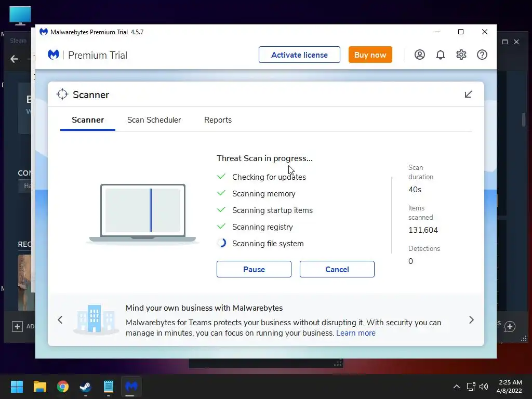Click the 'Checking for updates' step
The image size is (532, 399).
pyautogui.click(x=269, y=177)
